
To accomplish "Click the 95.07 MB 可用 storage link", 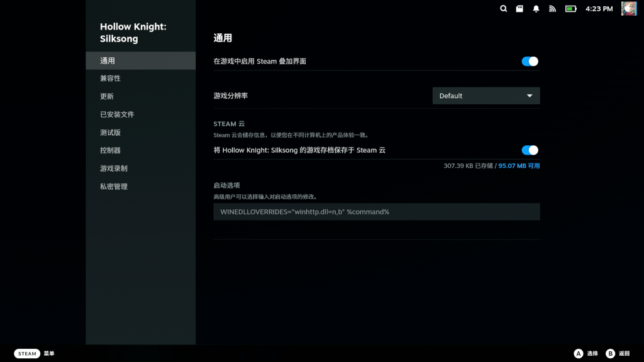I will (519, 166).
